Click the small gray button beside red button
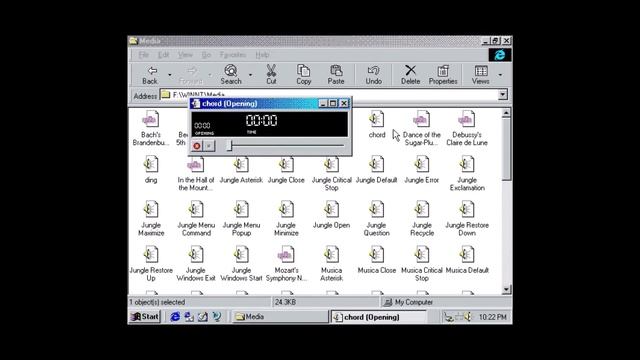640x360 pixels. (x=209, y=146)
